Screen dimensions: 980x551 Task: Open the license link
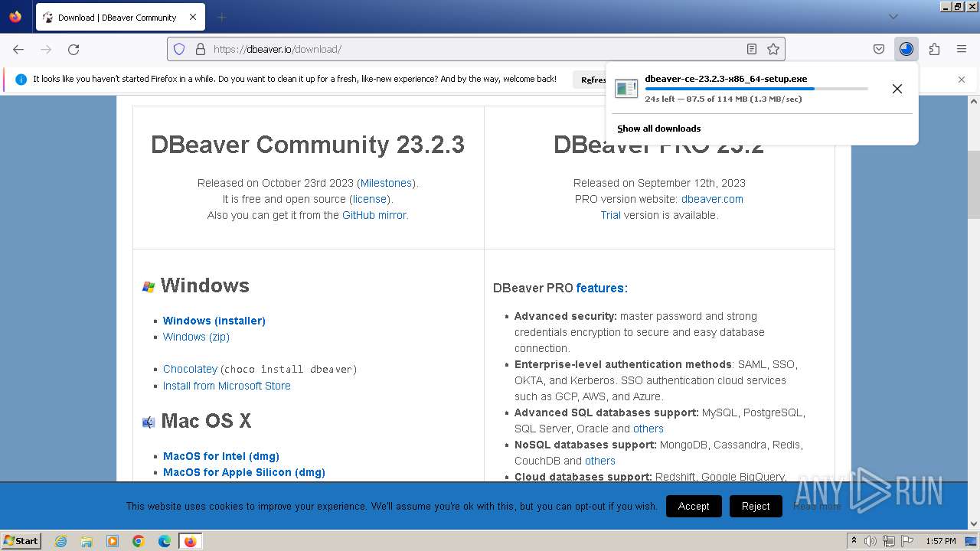tap(370, 199)
